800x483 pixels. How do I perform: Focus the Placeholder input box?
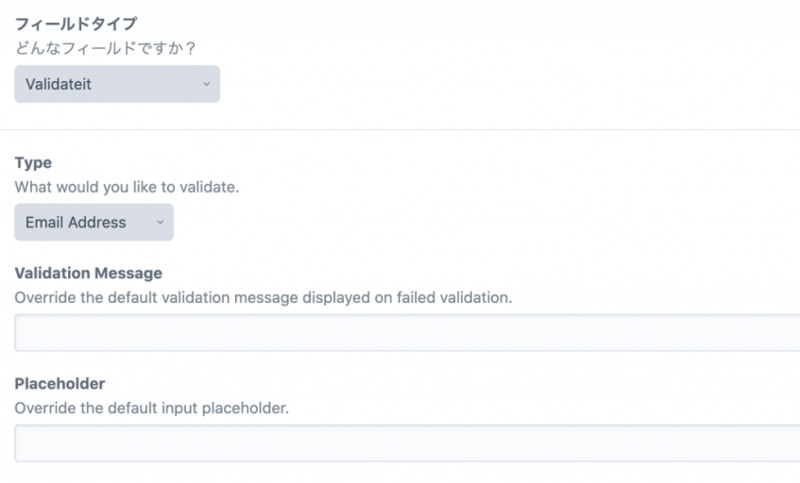click(406, 443)
